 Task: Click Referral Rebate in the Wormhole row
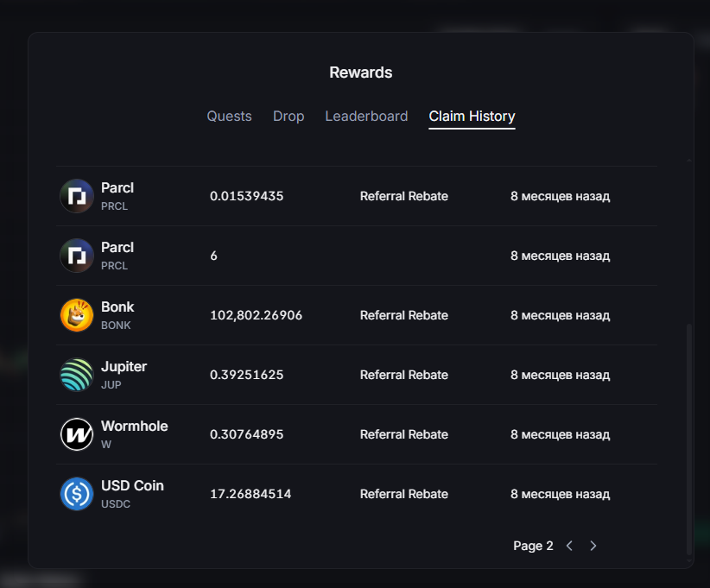(x=404, y=434)
